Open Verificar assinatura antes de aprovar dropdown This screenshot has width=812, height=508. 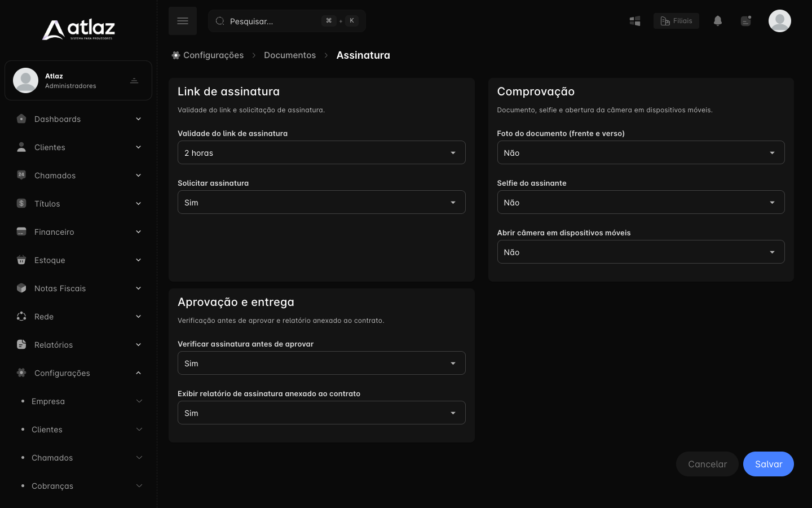coord(321,363)
